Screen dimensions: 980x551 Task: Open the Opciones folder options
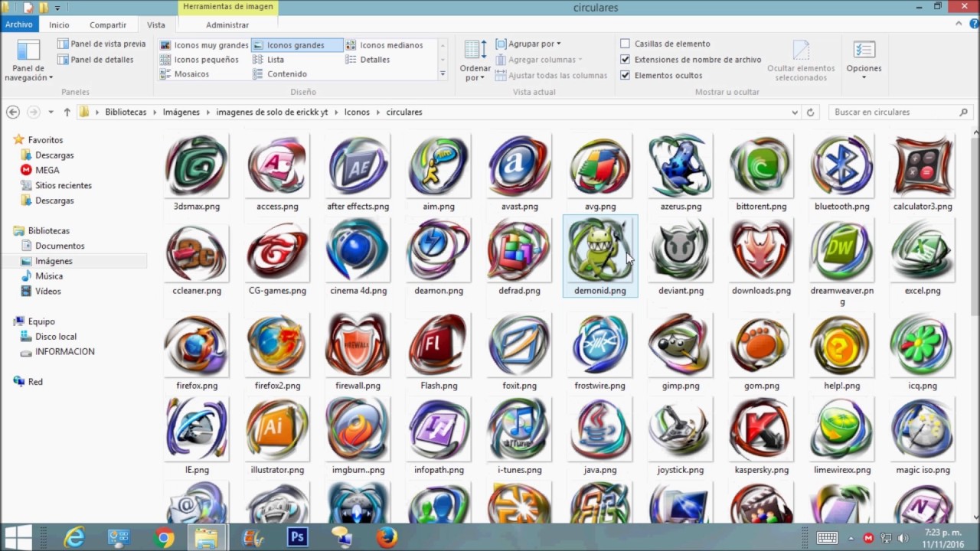pos(864,60)
